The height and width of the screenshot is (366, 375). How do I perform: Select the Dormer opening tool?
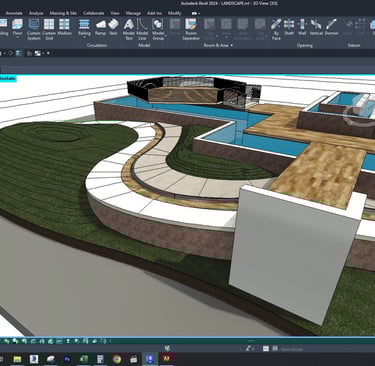332,27
